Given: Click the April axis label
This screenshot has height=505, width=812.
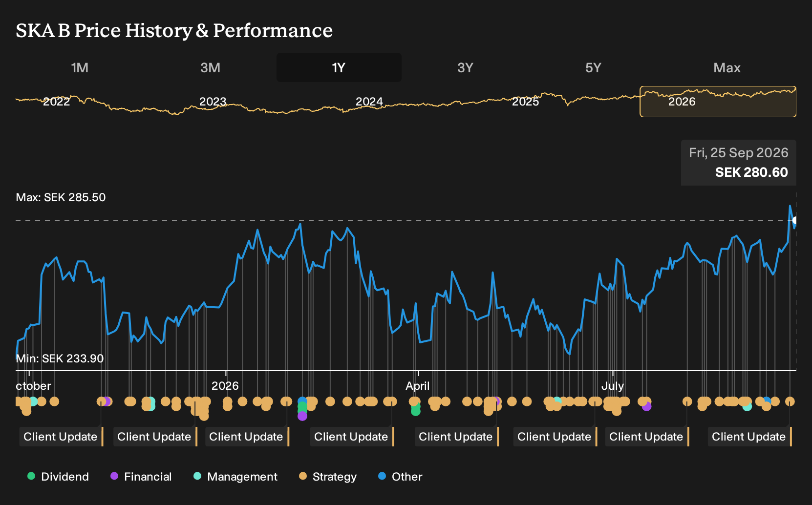Looking at the screenshot, I should pyautogui.click(x=418, y=386).
